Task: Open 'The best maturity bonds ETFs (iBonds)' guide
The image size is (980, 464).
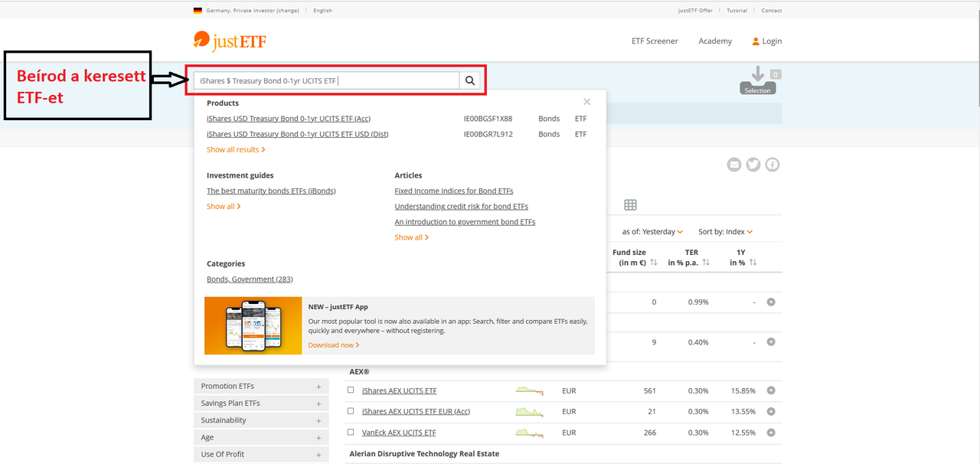Action: point(271,191)
